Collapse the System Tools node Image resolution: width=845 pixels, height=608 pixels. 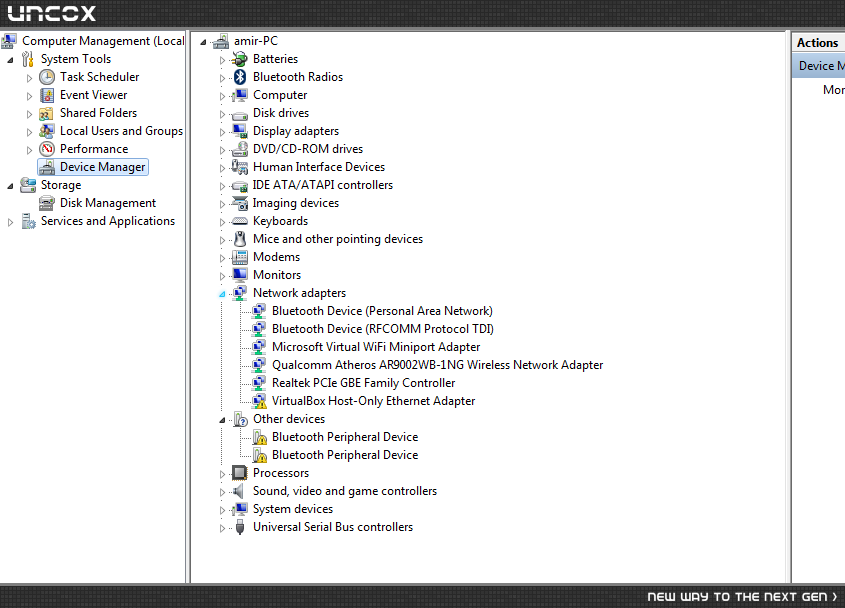(x=10, y=60)
